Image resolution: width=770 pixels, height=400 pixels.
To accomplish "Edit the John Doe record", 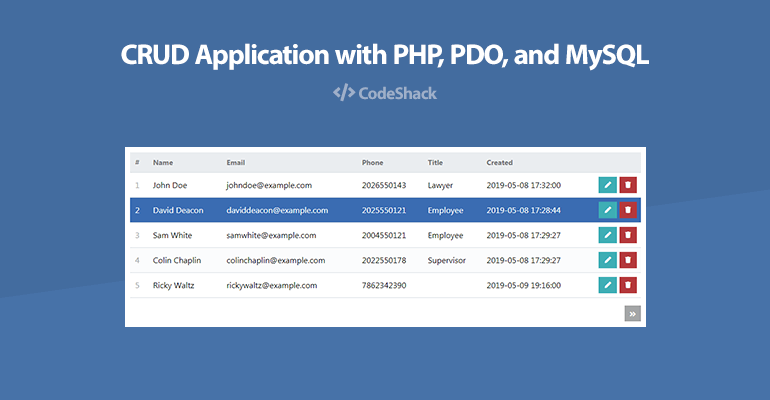I will pyautogui.click(x=607, y=185).
